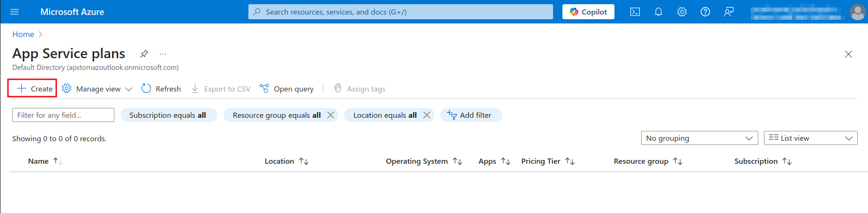868x213 pixels.
Task: Remove the Location filter
Action: coord(427,115)
